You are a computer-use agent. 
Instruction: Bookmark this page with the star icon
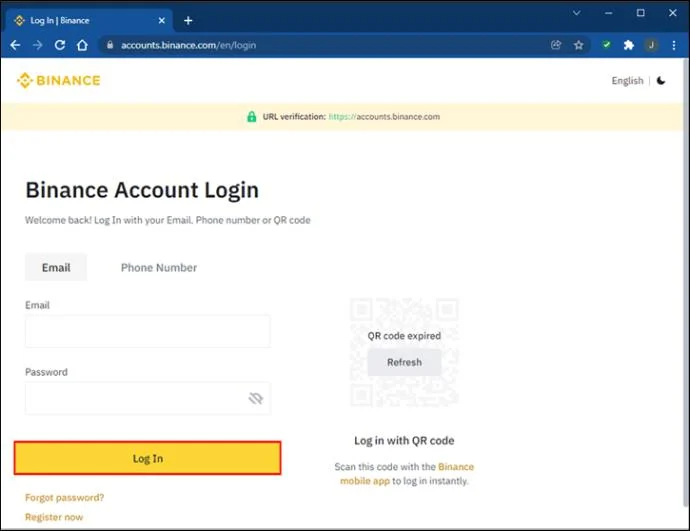(x=579, y=45)
